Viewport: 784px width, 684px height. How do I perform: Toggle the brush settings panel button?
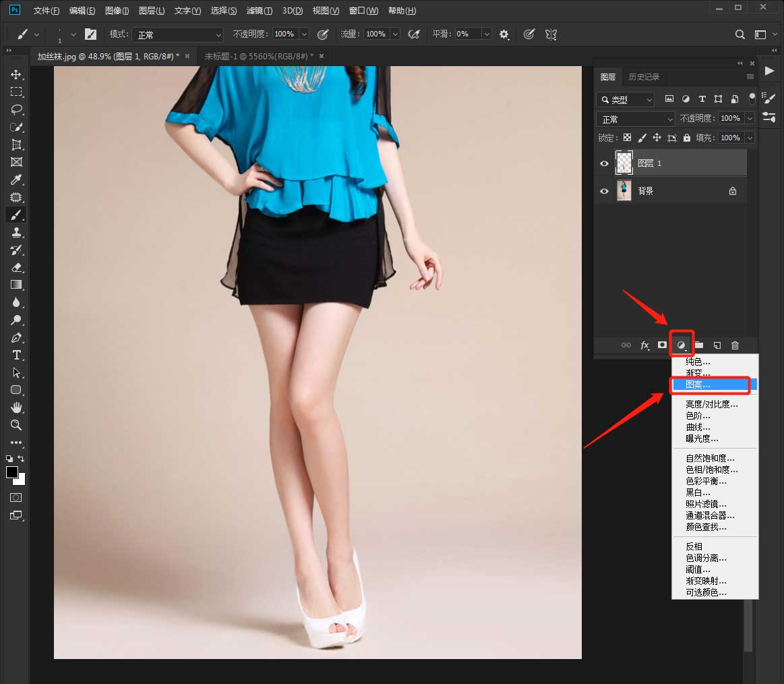(x=90, y=34)
